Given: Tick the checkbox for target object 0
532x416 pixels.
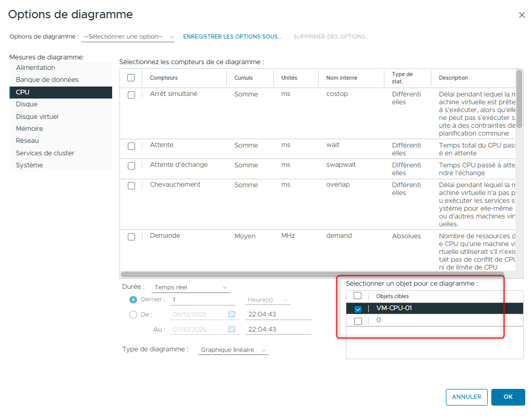Looking at the screenshot, I should coord(358,321).
